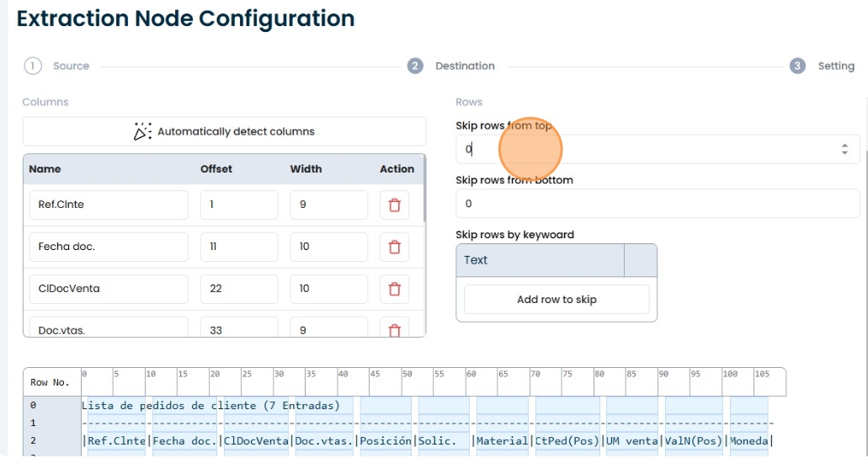This screenshot has height=458, width=868.
Task: Edit ClDocVenta width value 10
Action: [329, 289]
